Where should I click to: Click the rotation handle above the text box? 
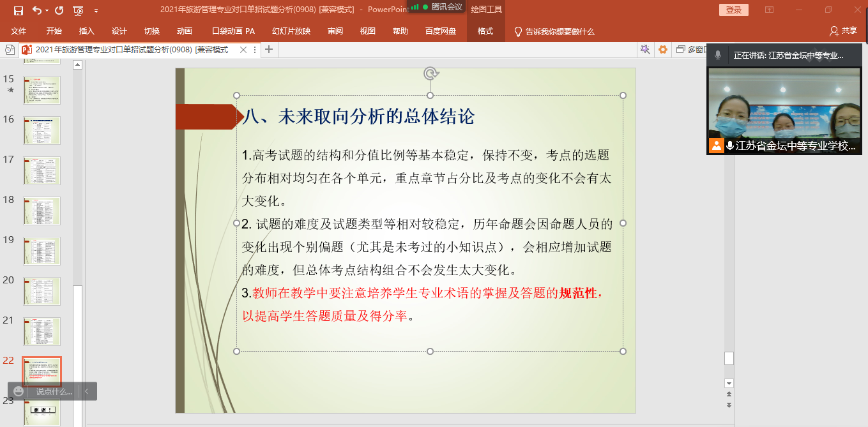click(430, 73)
